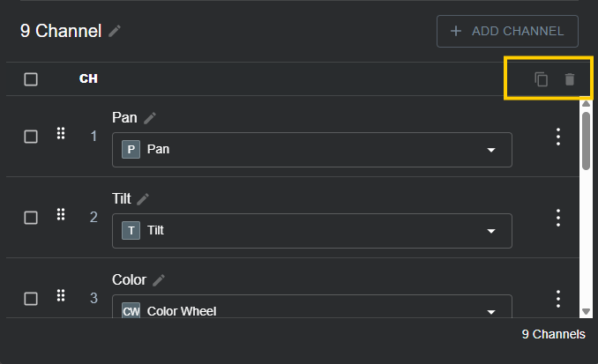Open the three-dot menu for channel 1

pos(557,137)
